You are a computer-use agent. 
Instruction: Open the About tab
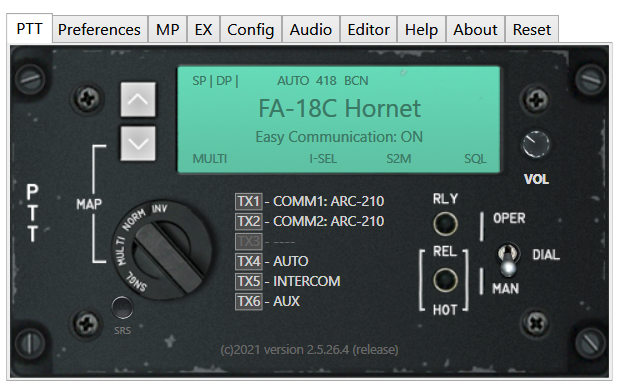(x=475, y=30)
